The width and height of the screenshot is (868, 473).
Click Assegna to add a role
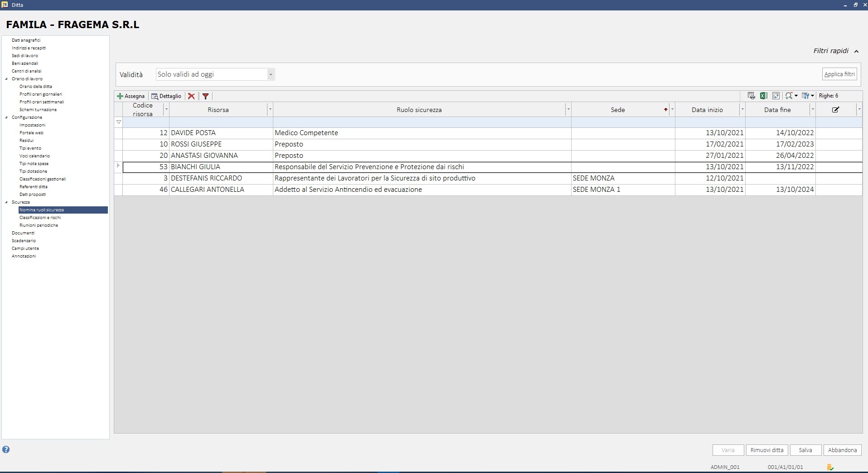pos(131,96)
